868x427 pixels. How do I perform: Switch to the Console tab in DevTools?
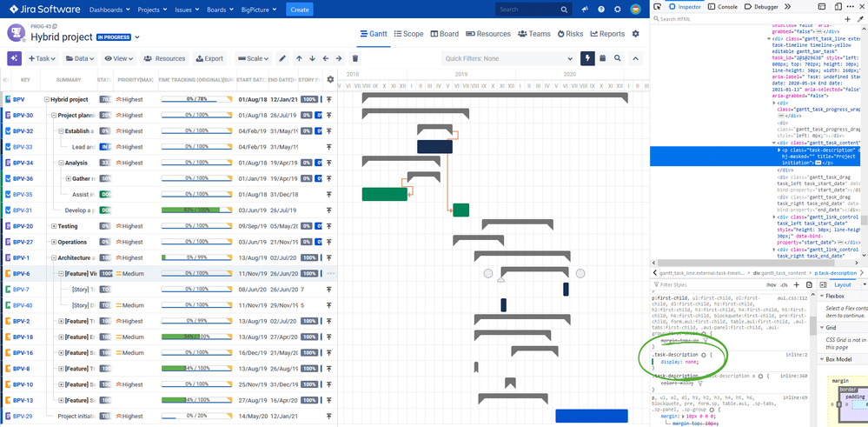pyautogui.click(x=723, y=7)
